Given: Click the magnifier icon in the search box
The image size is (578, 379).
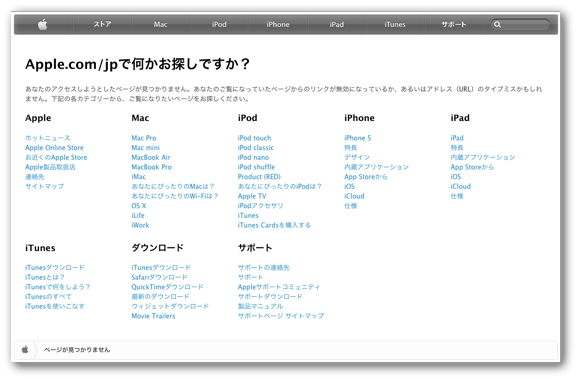Looking at the screenshot, I should (497, 24).
